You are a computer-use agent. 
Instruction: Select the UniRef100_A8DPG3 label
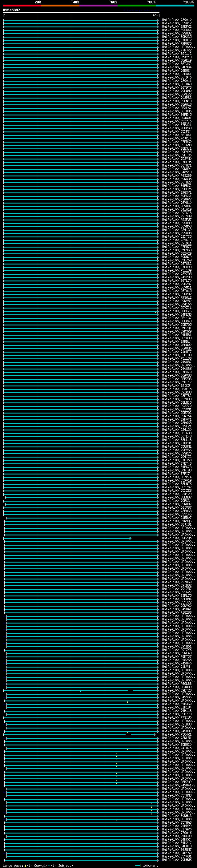coord(176,128)
